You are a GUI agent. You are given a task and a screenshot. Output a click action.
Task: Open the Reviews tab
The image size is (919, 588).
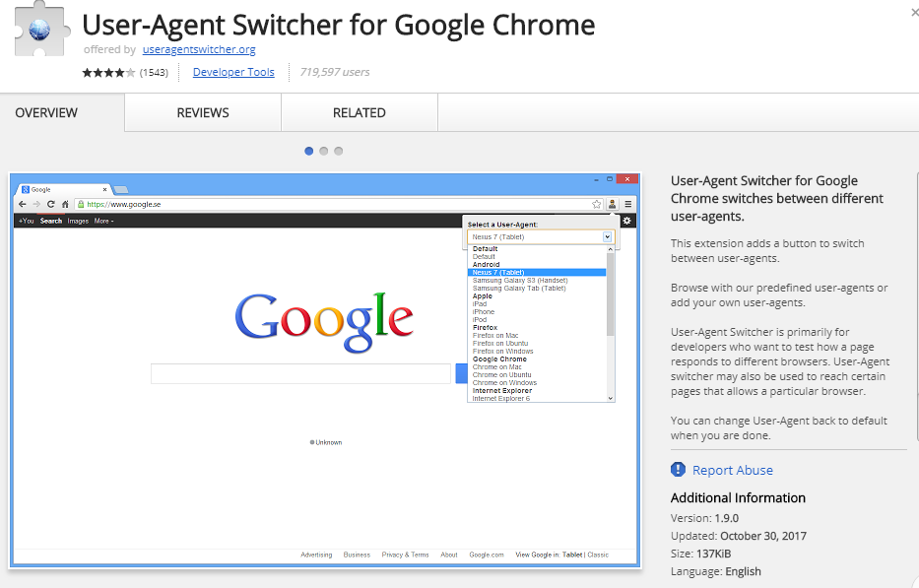tap(203, 112)
